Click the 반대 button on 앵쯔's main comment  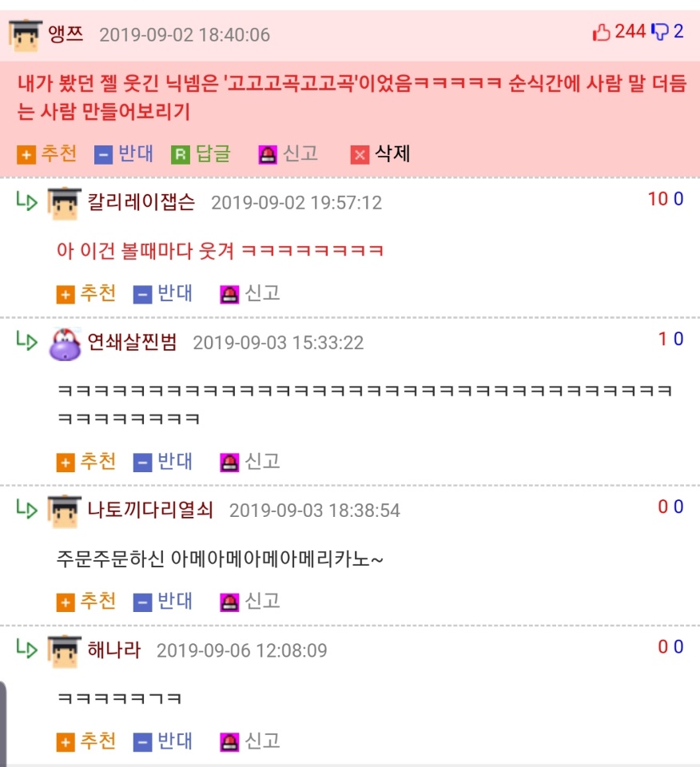(124, 154)
